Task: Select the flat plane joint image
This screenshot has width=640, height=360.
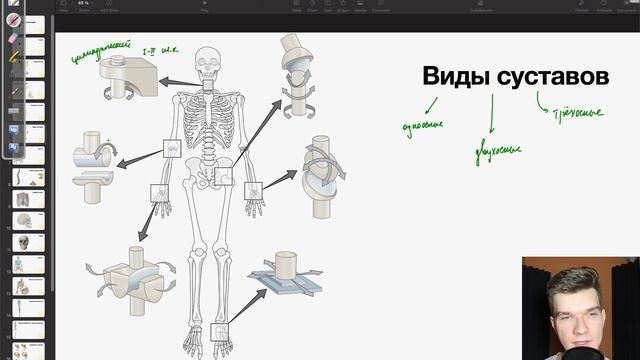Action: pyautogui.click(x=285, y=273)
